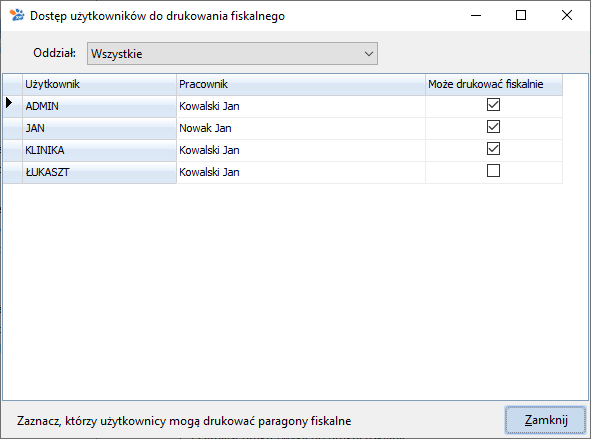Click Nowak Jan employee cell
The image size is (591, 439).
pos(301,128)
